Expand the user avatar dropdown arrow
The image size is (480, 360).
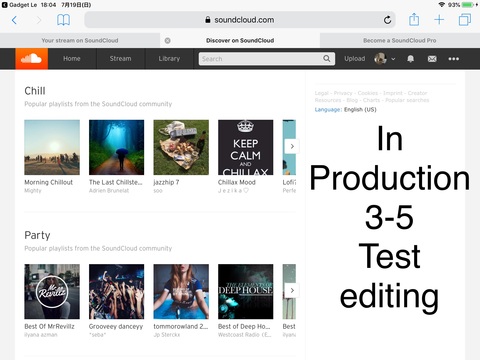(393, 59)
